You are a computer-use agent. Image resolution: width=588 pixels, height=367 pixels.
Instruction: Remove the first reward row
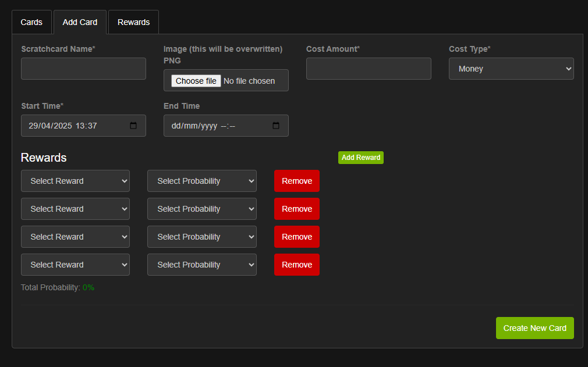[296, 181]
